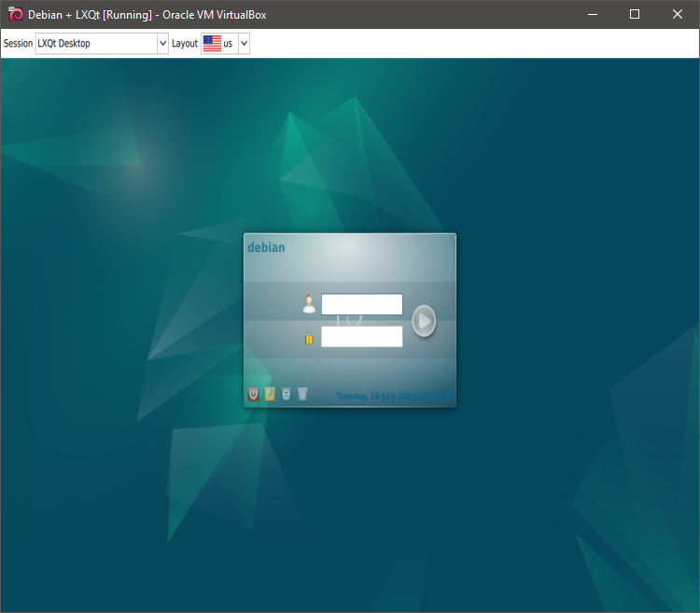Click the round login arrow button
This screenshot has height=613, width=700.
424,321
